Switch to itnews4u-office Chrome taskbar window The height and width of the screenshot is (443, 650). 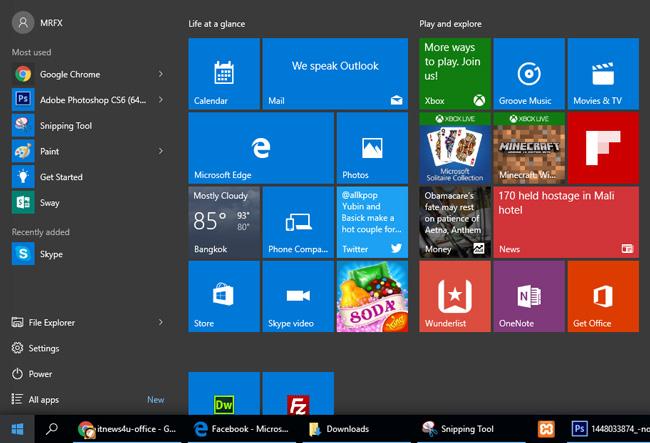127,429
